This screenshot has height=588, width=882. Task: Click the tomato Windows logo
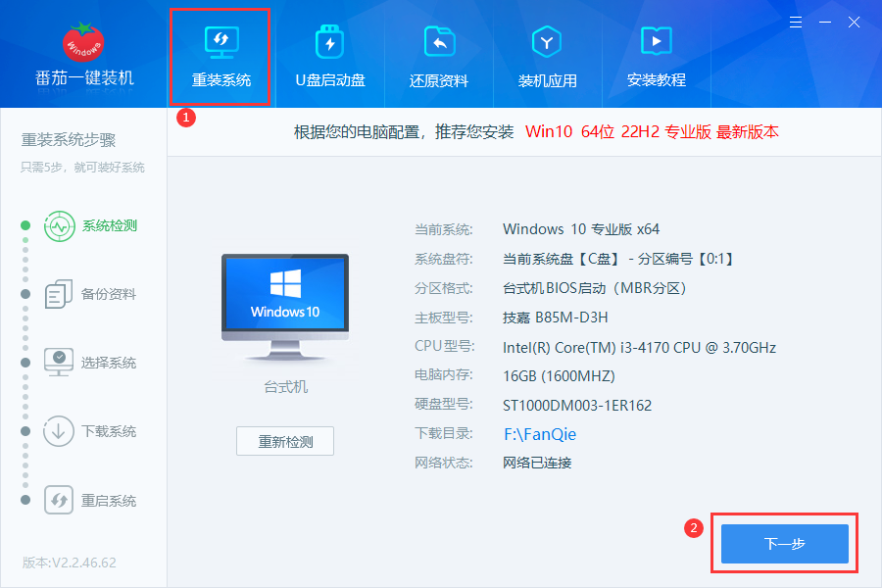tap(83, 42)
